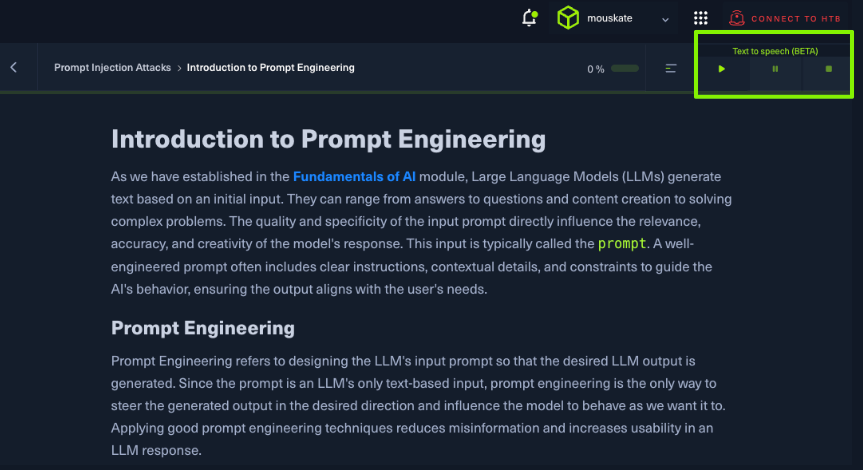Click the 0 % progress label
The width and height of the screenshot is (863, 470).
(596, 69)
